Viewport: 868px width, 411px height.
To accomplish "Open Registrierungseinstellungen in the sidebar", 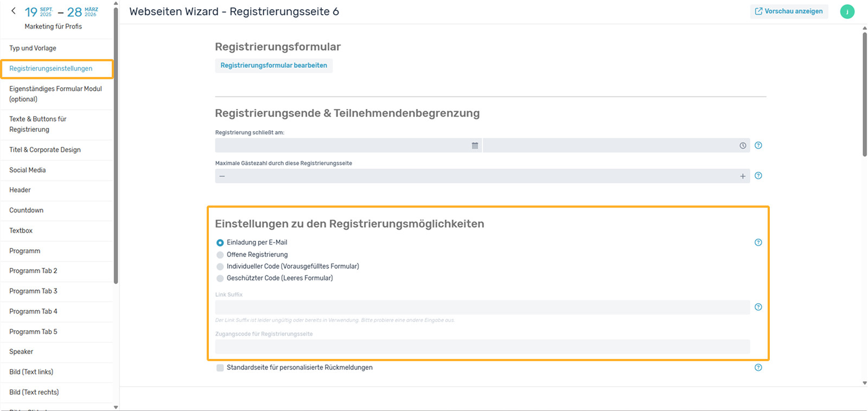I will 57,69.
